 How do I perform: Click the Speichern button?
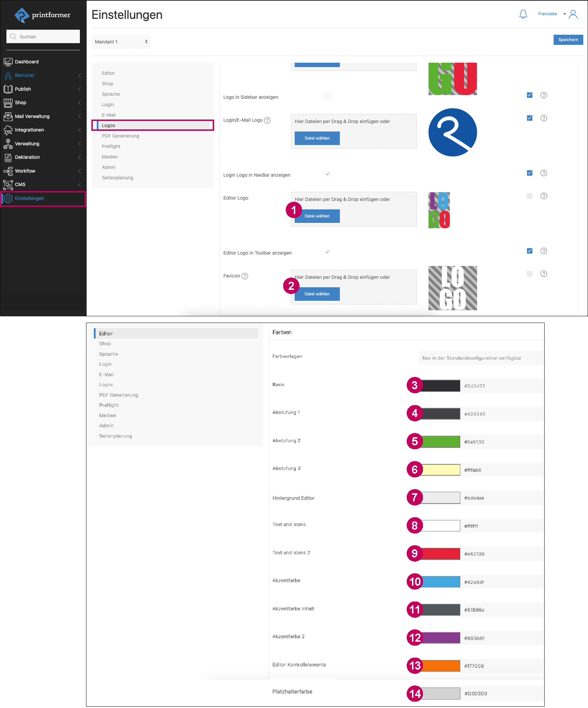pyautogui.click(x=568, y=40)
